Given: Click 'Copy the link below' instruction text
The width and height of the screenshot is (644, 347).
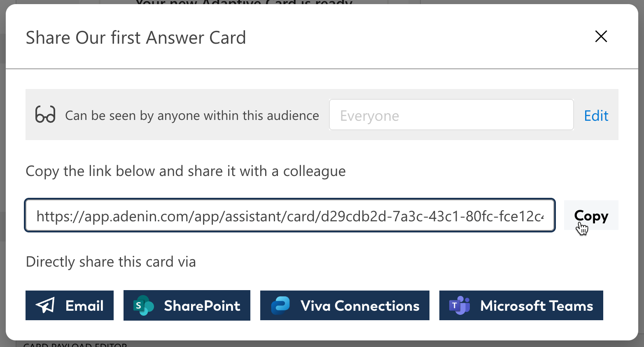Looking at the screenshot, I should pos(186,171).
